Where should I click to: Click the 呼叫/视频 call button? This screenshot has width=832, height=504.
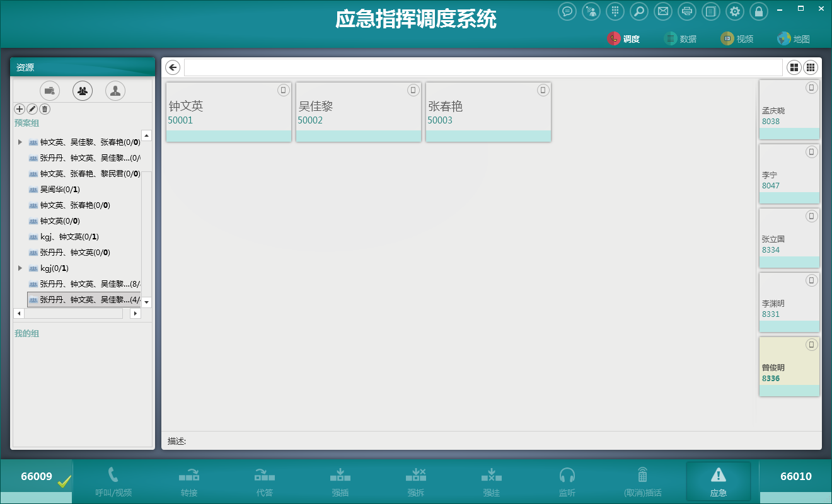tap(113, 482)
